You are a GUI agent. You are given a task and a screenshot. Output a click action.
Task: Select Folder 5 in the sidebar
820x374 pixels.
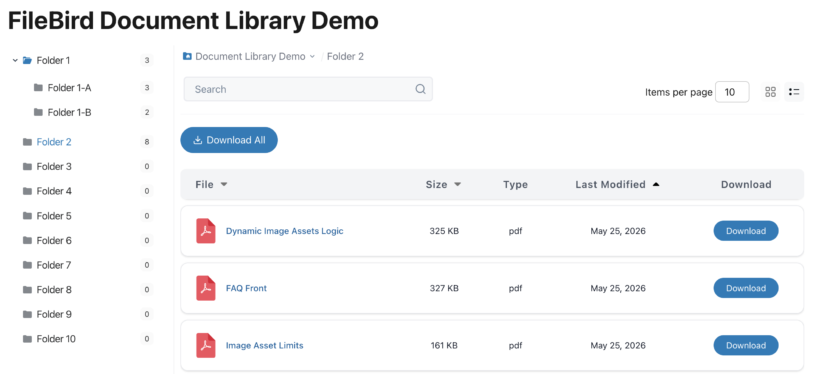tap(54, 216)
